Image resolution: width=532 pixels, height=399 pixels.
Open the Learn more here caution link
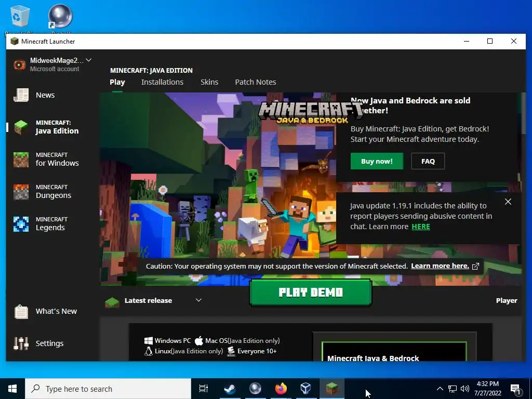click(440, 266)
